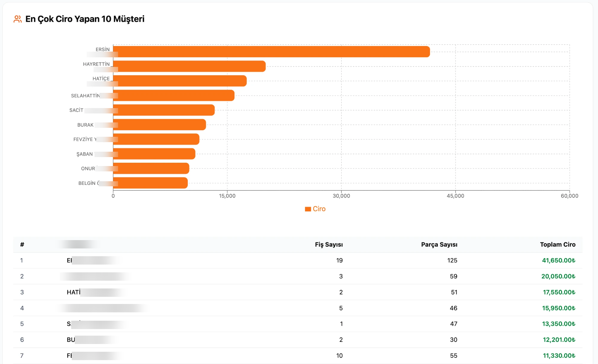Click the Ciro legend label
This screenshot has width=598, height=364.
(x=319, y=209)
